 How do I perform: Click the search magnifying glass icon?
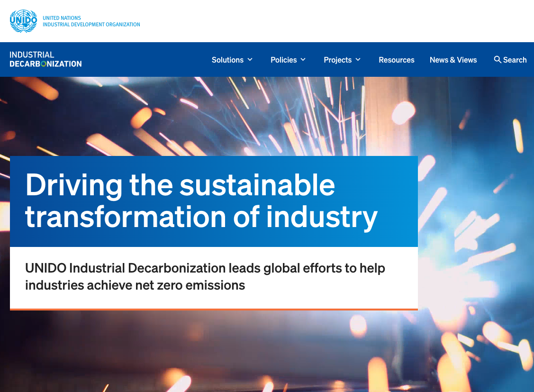tap(498, 60)
